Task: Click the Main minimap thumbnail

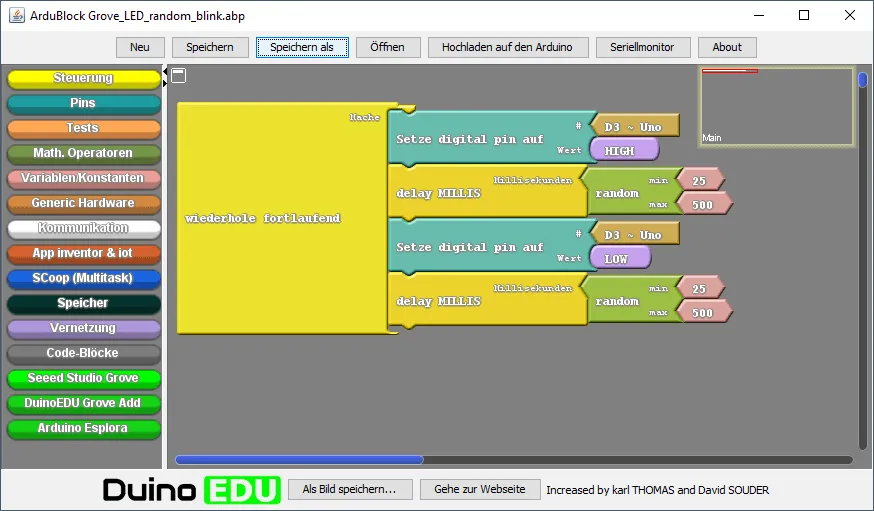Action: click(x=776, y=107)
